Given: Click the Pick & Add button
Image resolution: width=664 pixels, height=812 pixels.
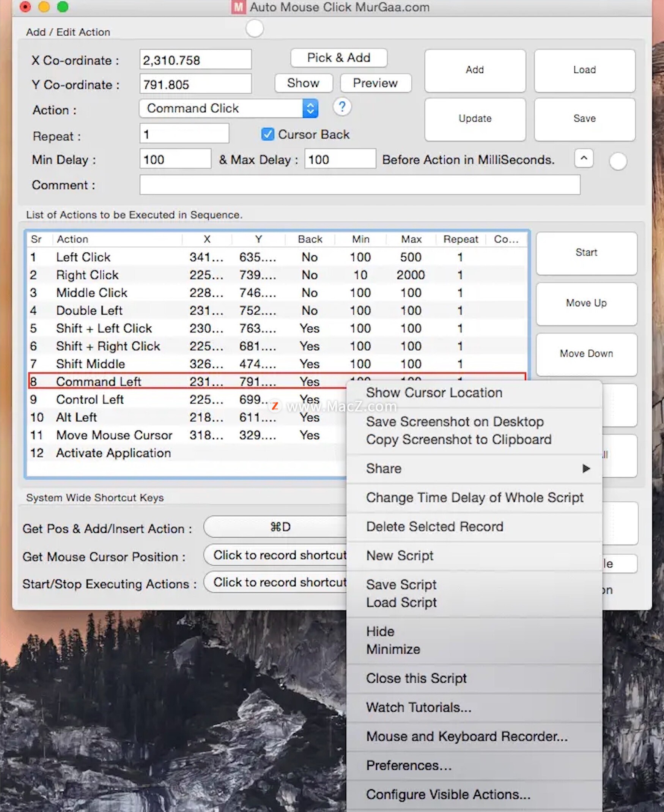Looking at the screenshot, I should pyautogui.click(x=338, y=58).
